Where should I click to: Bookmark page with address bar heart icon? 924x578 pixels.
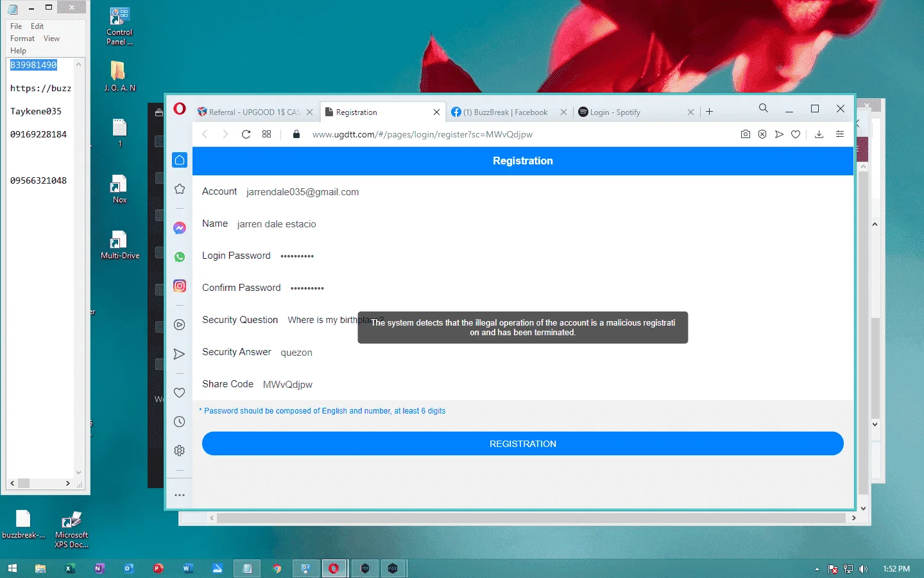pos(796,134)
